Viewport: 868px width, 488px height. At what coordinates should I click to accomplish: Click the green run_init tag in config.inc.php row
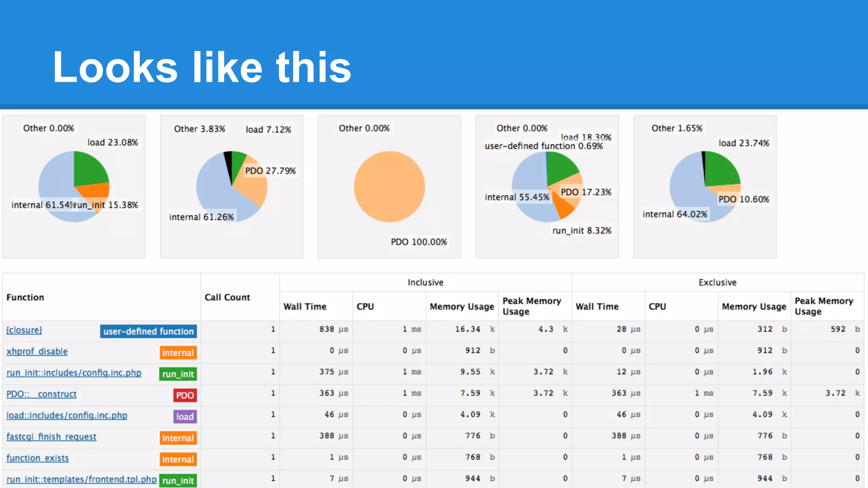(x=178, y=374)
